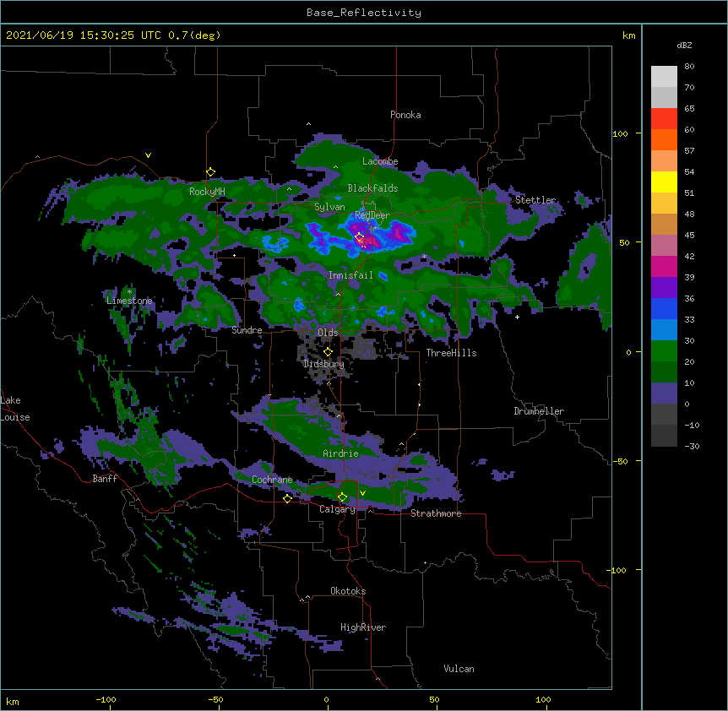Click the 65 value on dBZ legend

click(689, 109)
